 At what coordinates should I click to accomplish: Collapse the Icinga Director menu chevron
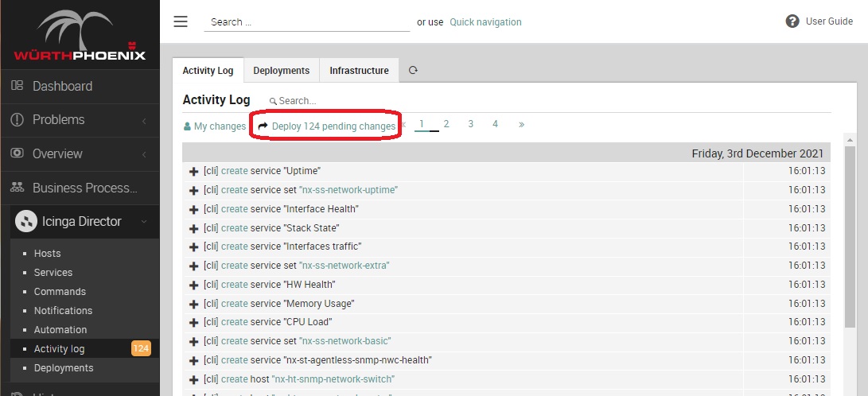[x=142, y=222]
